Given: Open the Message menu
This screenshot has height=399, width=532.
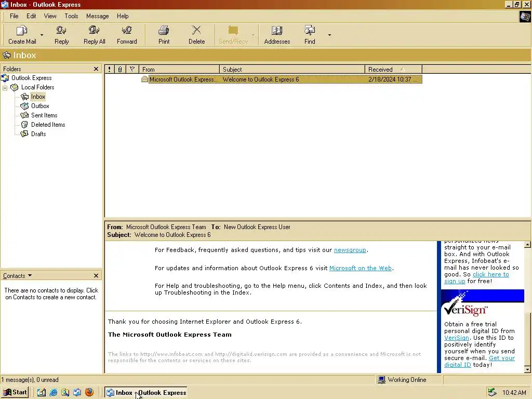Looking at the screenshot, I should [x=97, y=16].
